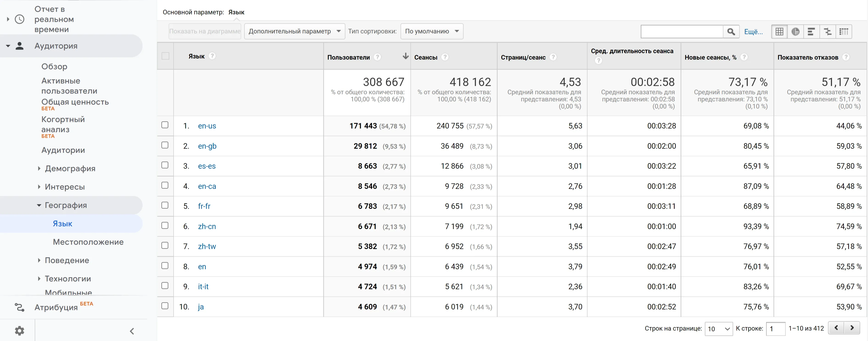This screenshot has width=868, height=341.
Task: Open the Обзор audience report
Action: pyautogui.click(x=54, y=66)
